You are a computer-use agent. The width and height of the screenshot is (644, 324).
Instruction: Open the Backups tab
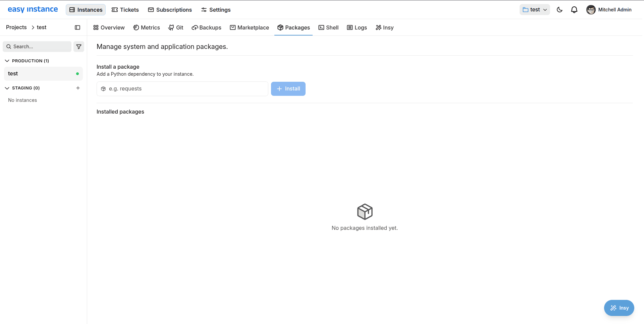207,27
